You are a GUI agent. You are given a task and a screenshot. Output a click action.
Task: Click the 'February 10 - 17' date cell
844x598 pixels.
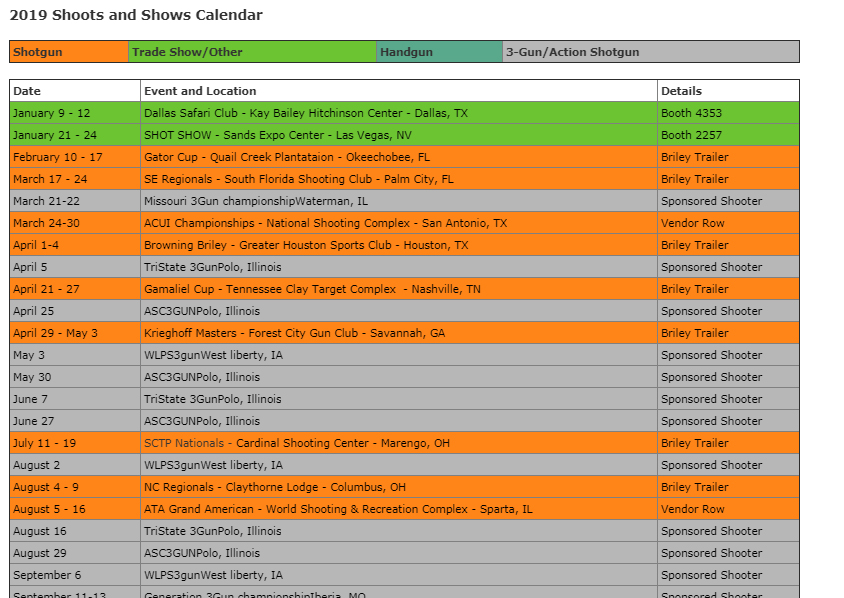[x=75, y=157]
